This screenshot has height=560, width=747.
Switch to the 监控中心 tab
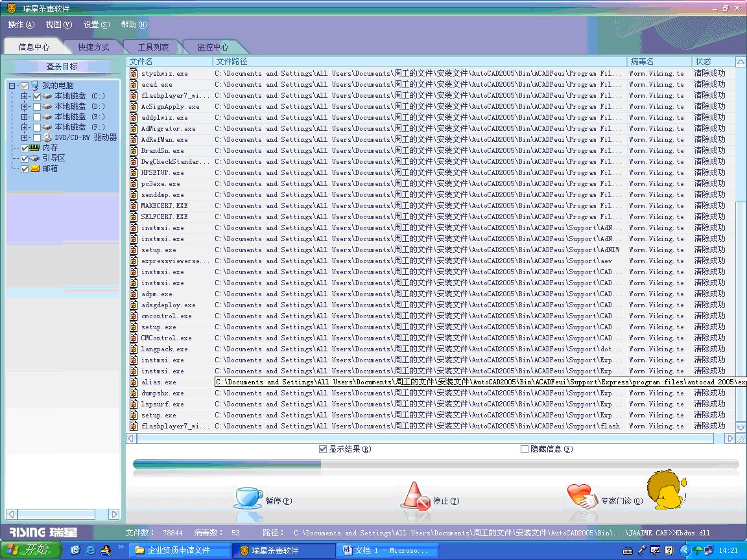click(213, 47)
